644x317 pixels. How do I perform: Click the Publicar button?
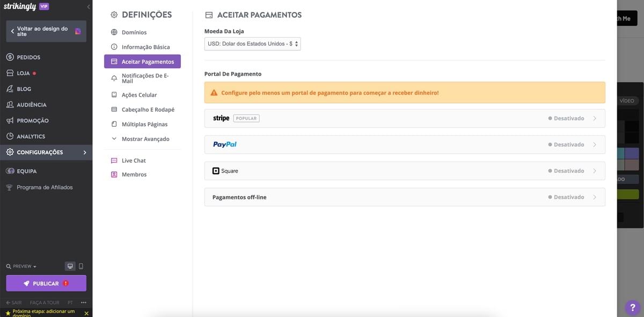[46, 283]
